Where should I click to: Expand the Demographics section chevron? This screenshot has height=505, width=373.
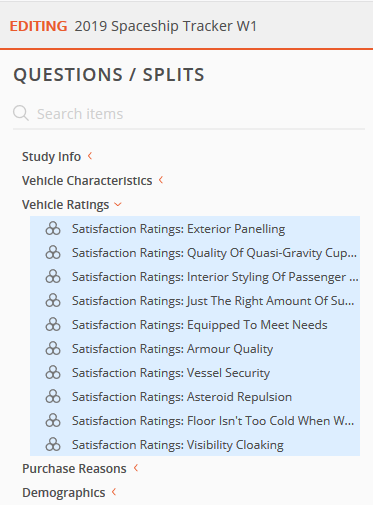click(x=114, y=492)
